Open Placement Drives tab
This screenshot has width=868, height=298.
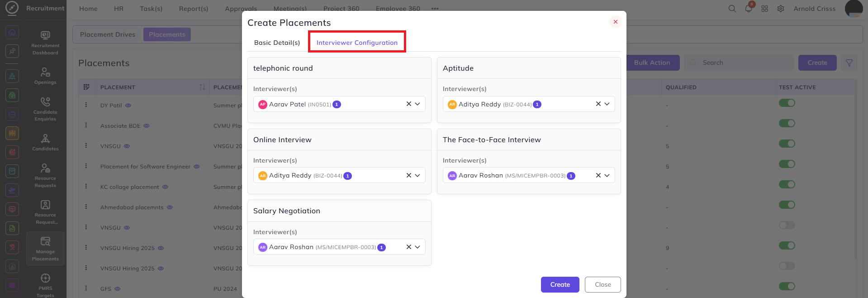[x=108, y=34]
